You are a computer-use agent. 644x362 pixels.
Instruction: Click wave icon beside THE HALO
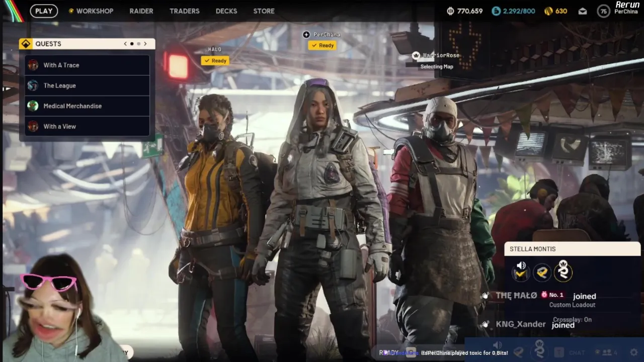pos(486,296)
